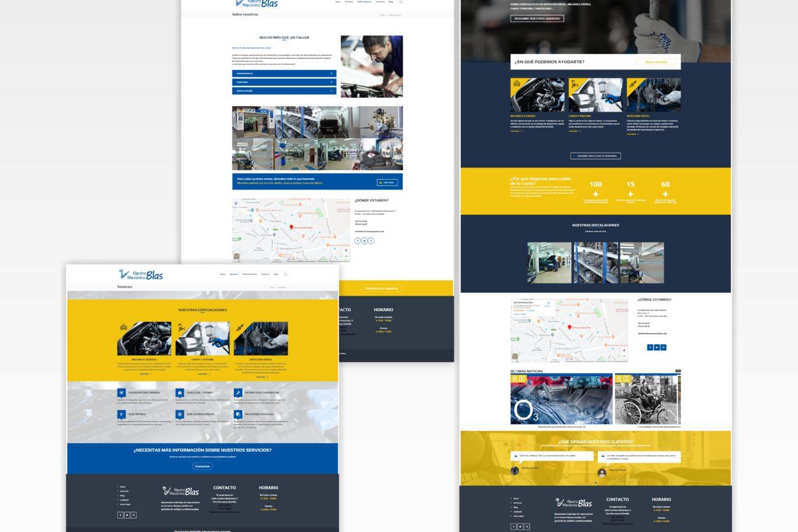Click the Descubre nuestros servicios hero button
This screenshot has width=798, height=532.
coord(537,18)
